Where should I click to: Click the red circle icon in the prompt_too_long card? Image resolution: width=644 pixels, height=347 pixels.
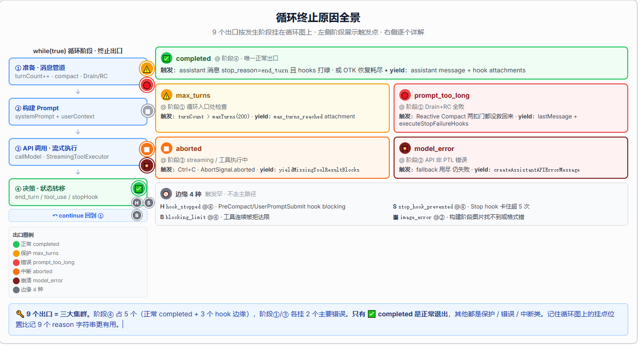tap(405, 95)
